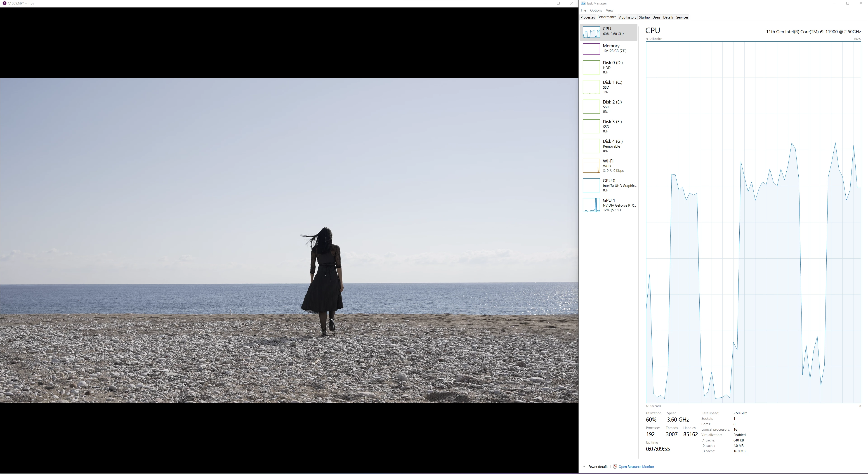Collapse view with Fewer details chevron
Viewport: 868px width, 474px height.
tap(584, 467)
